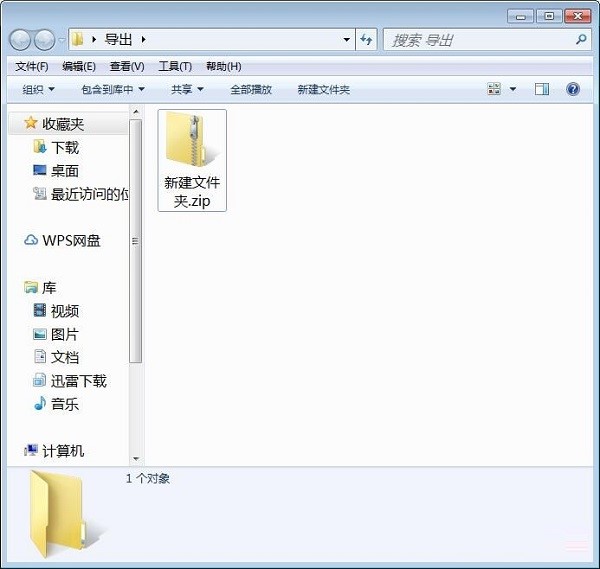Click the 计算机 computer icon

tap(31, 450)
